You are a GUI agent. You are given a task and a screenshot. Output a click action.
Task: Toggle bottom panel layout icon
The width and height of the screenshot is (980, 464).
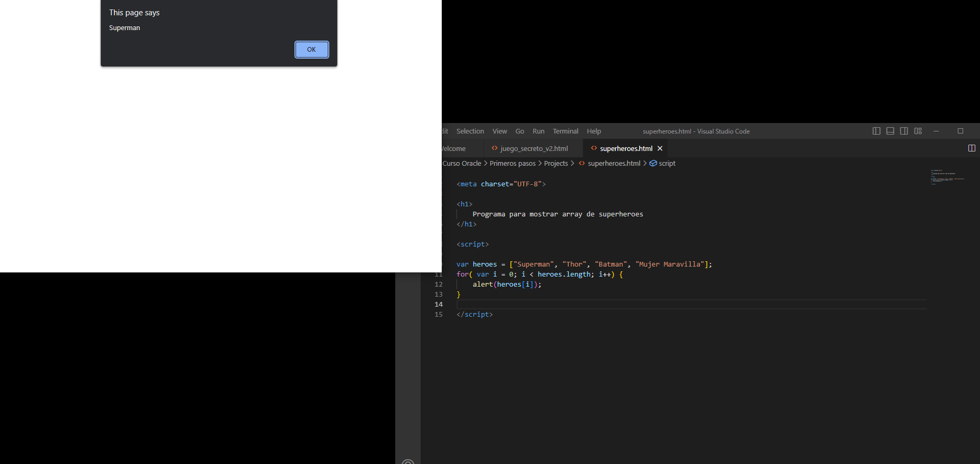890,131
